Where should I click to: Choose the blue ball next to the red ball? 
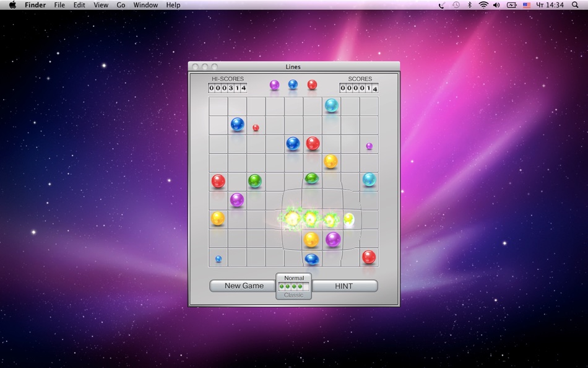tap(293, 144)
